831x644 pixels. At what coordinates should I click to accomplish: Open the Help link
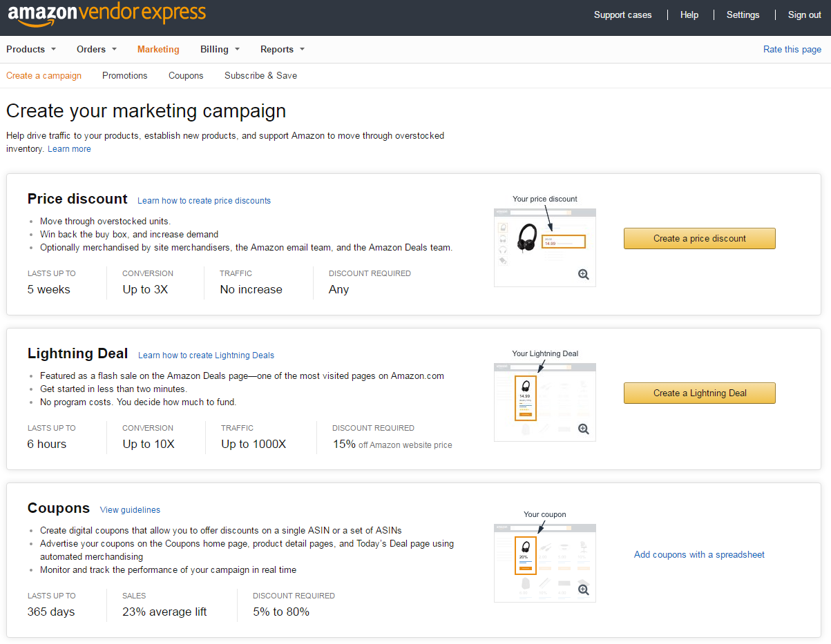[x=689, y=14]
